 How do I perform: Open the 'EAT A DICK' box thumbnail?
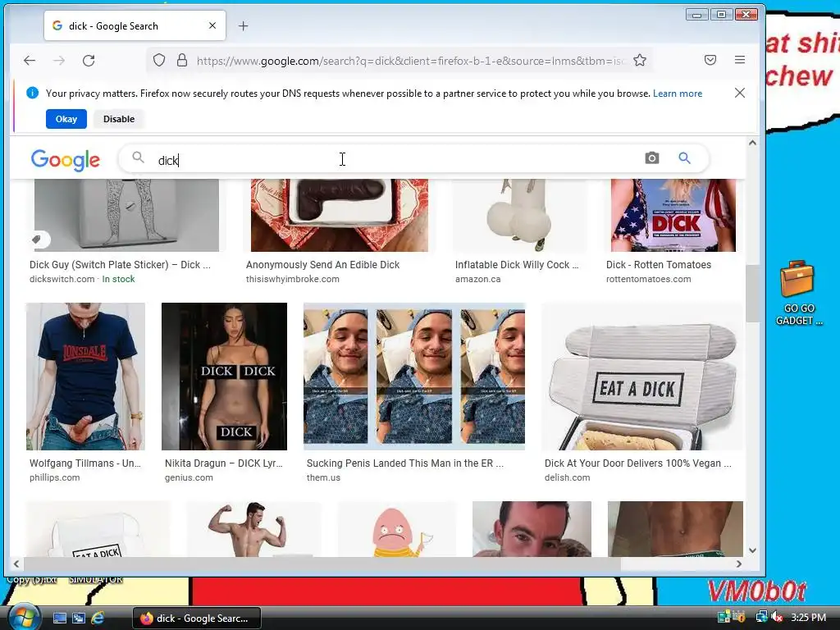coord(642,377)
